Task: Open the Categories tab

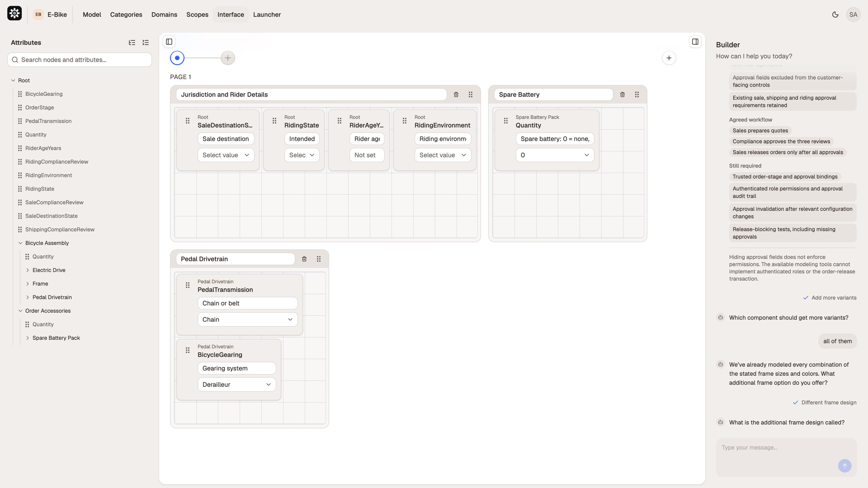Action: [126, 14]
